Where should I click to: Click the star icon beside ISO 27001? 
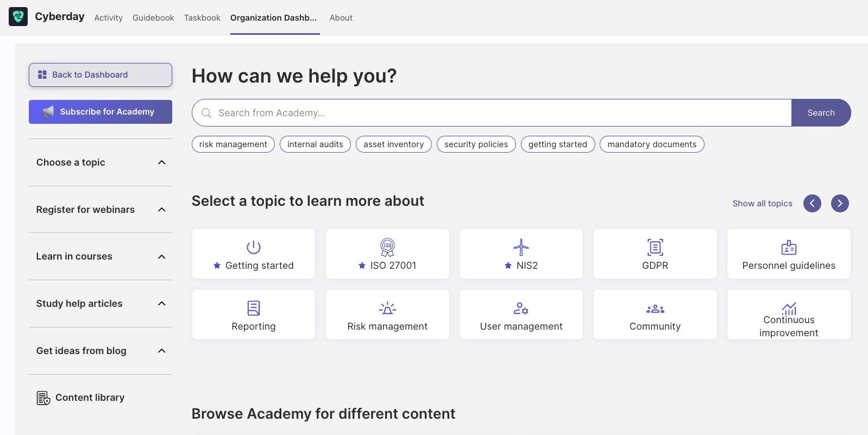pyautogui.click(x=362, y=266)
